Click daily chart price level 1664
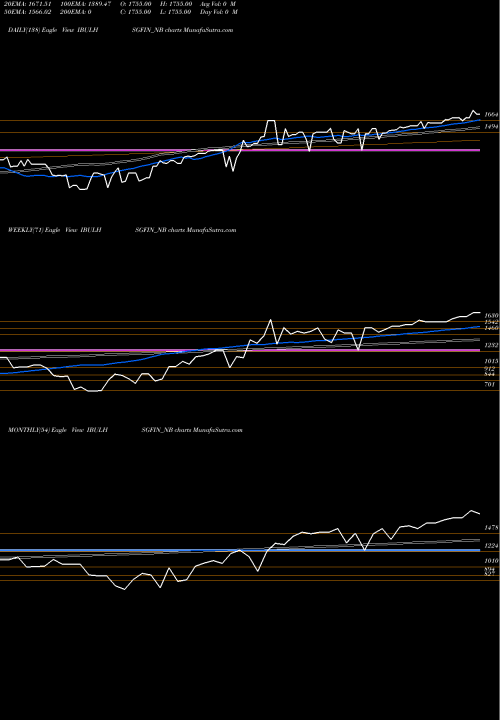 click(491, 114)
